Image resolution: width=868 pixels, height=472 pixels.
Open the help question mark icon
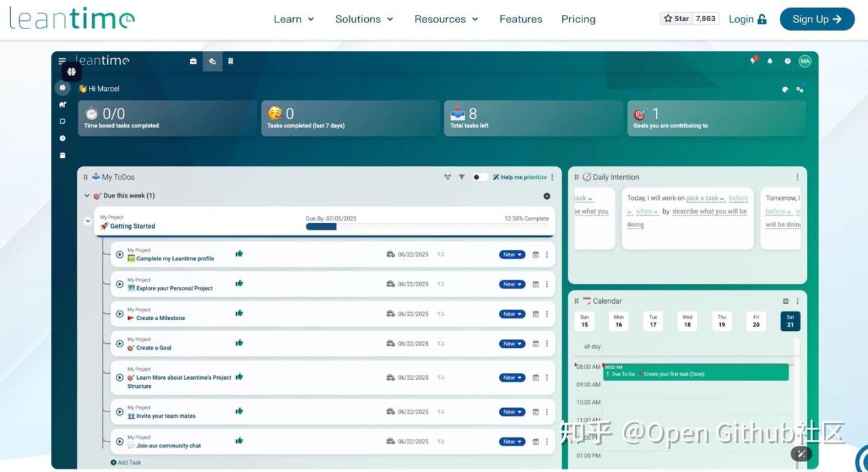[787, 61]
